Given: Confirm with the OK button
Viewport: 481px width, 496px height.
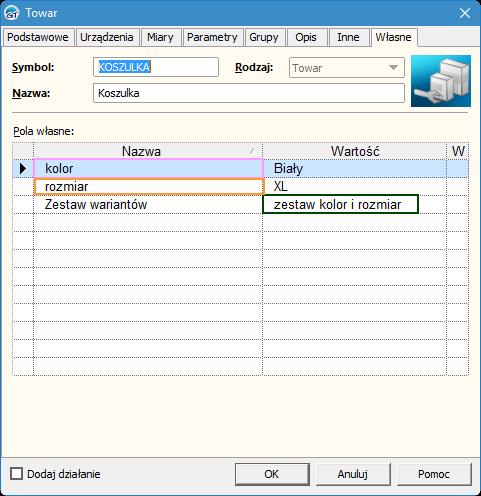Looking at the screenshot, I should pyautogui.click(x=272, y=474).
